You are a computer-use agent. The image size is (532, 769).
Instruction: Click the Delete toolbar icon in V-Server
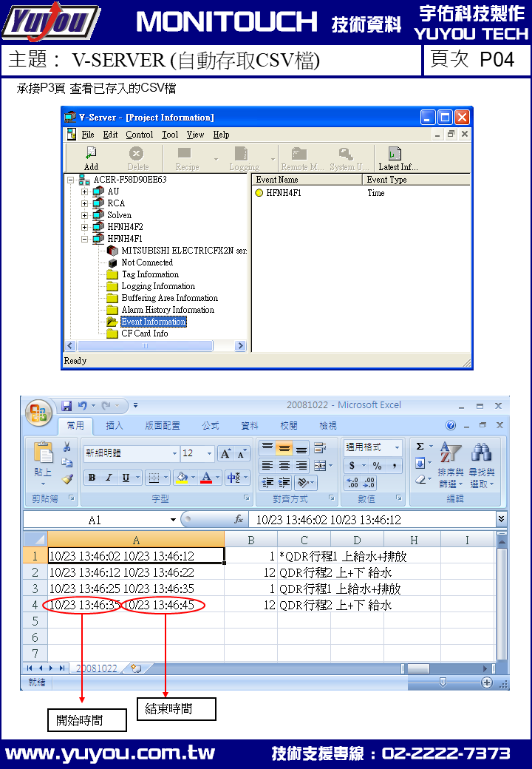(136, 153)
